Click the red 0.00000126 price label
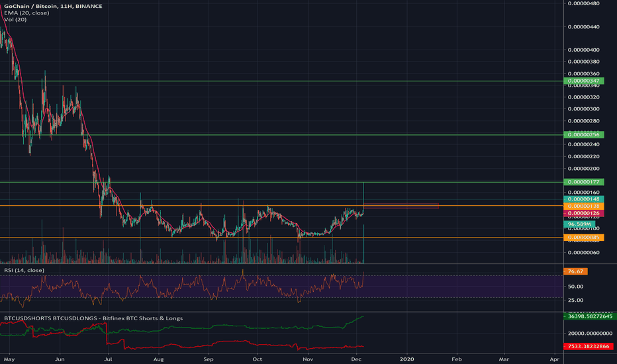This screenshot has width=617, height=364. pos(583,213)
